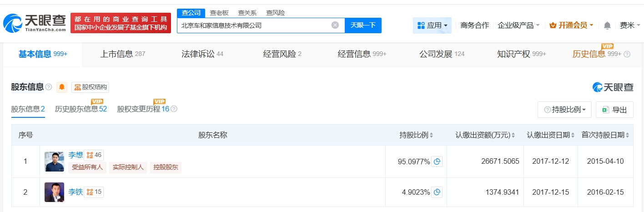Image resolution: width=644 pixels, height=212 pixels.
Task: Click the orange alert bell beside 股东信息
Action: click(x=62, y=87)
